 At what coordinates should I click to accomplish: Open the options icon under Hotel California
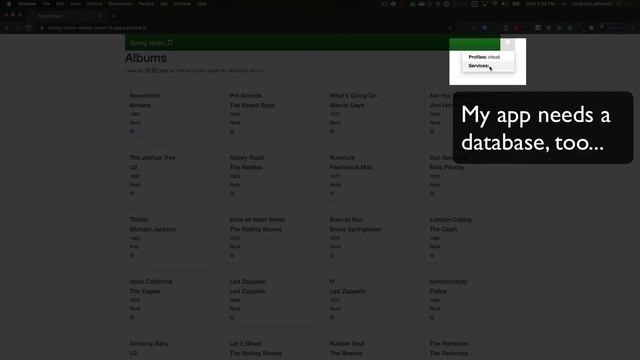pos(132,318)
